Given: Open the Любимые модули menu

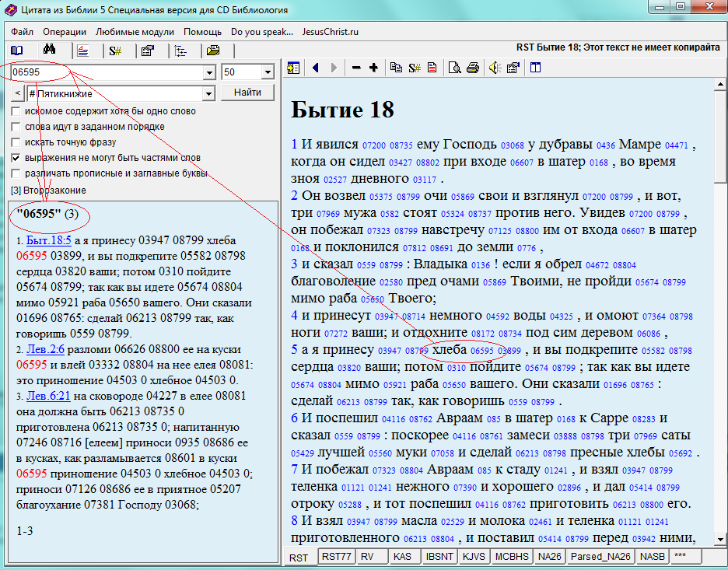Looking at the screenshot, I should (x=135, y=32).
